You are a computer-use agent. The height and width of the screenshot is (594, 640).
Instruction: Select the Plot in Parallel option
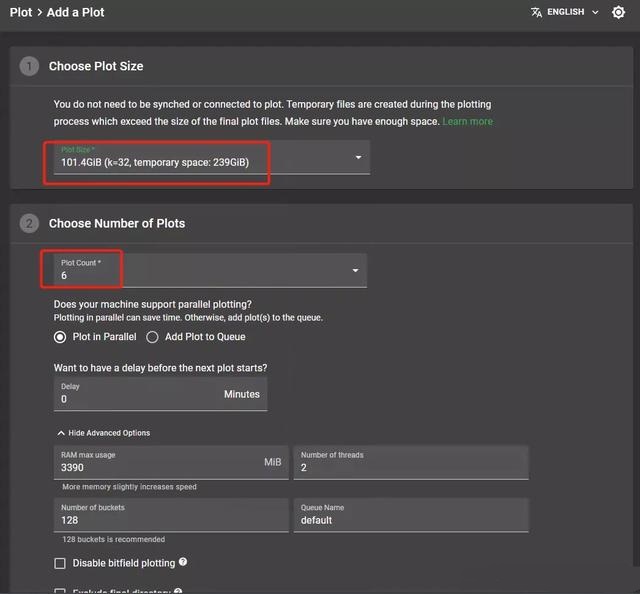(95, 337)
